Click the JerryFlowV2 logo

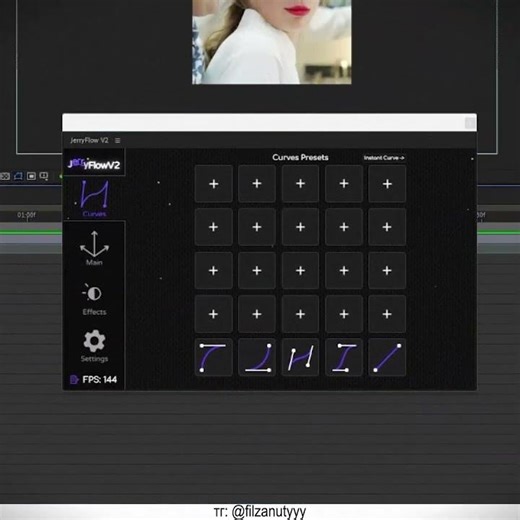tap(94, 163)
